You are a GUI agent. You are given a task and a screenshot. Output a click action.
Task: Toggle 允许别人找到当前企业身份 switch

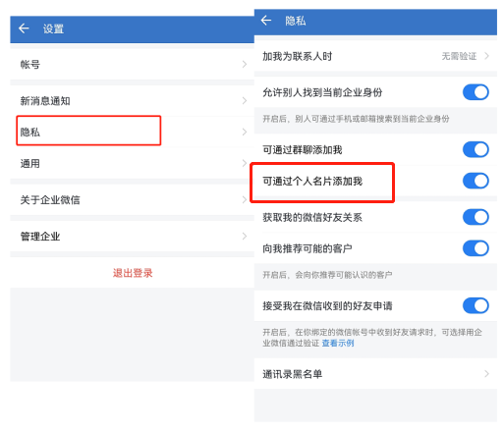476,92
